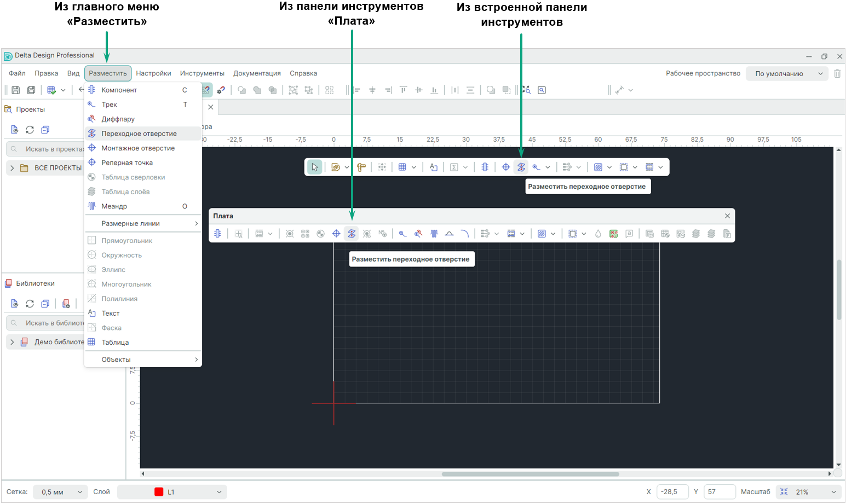This screenshot has height=504, width=846.
Task: Click the place track icon in the embedded toolbar
Action: tap(536, 167)
